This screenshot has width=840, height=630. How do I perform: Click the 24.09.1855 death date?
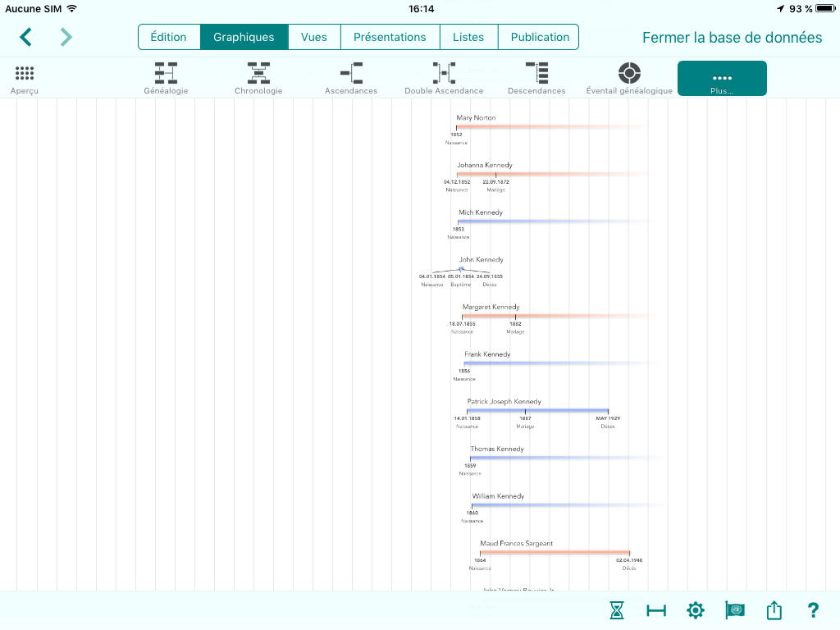(490, 276)
